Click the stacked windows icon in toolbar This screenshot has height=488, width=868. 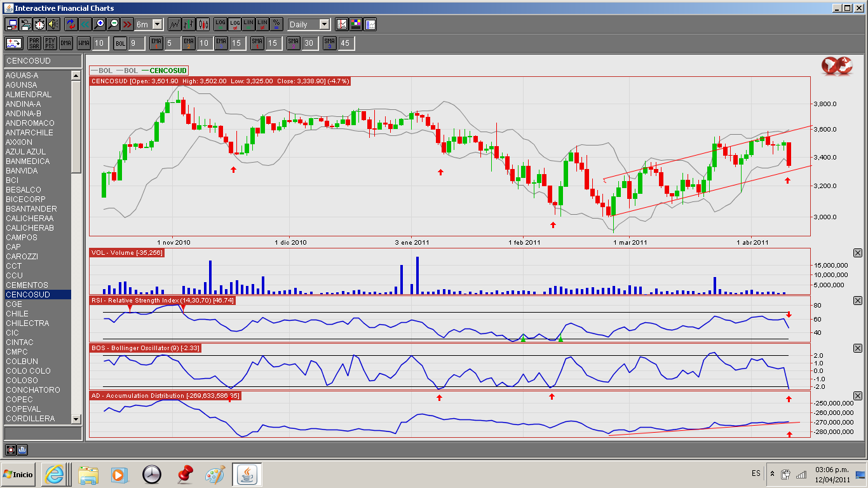pos(25,24)
